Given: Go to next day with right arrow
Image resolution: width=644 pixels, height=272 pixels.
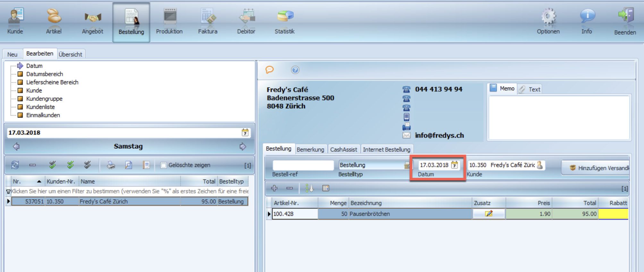Looking at the screenshot, I should 243,146.
